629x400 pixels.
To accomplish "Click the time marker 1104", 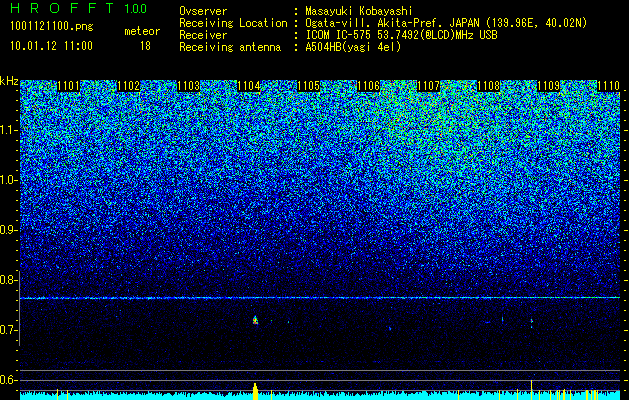I will pyautogui.click(x=249, y=86).
